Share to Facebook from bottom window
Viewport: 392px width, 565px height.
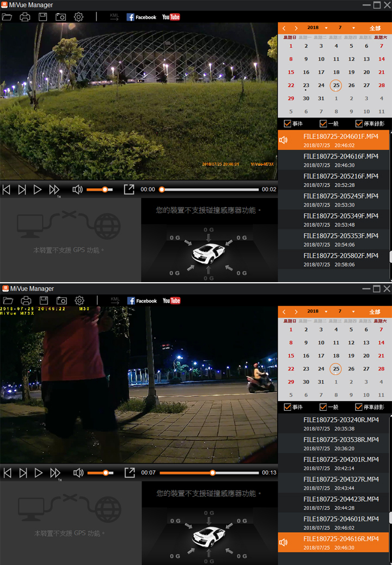pyautogui.click(x=142, y=301)
